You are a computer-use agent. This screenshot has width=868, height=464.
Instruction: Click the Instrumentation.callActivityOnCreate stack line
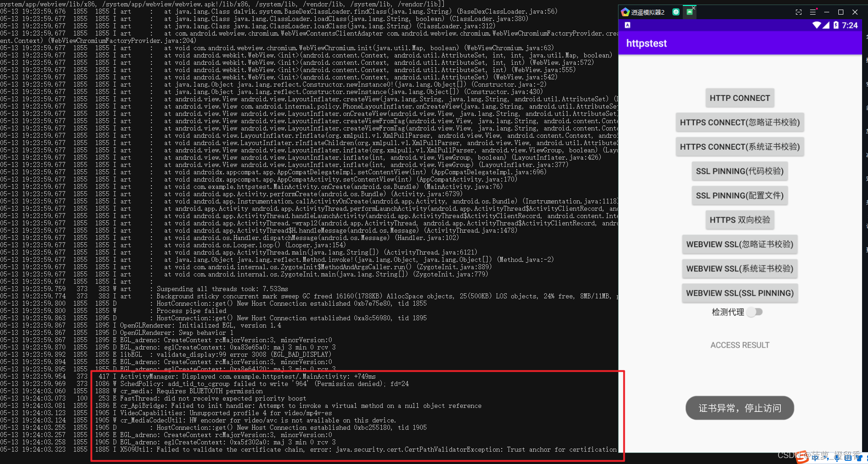pos(309,201)
